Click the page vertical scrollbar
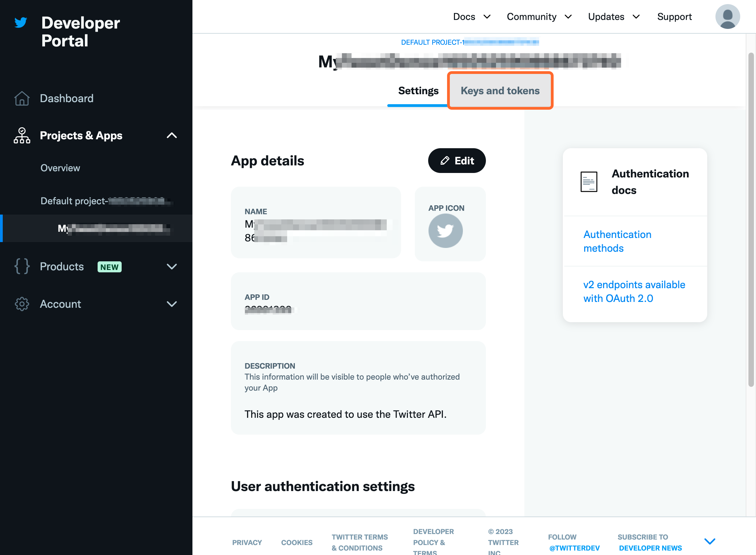Screen dimensions: 756x555 [x=751, y=220]
